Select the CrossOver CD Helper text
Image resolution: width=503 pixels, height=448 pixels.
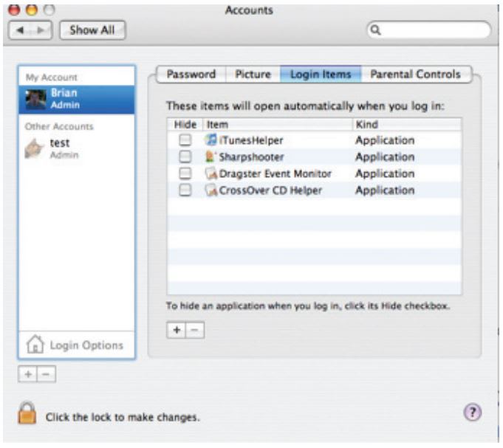click(x=270, y=190)
